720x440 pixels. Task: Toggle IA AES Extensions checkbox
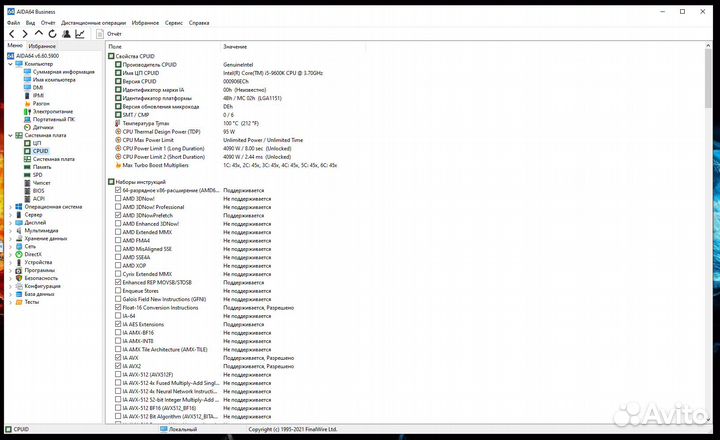click(118, 324)
